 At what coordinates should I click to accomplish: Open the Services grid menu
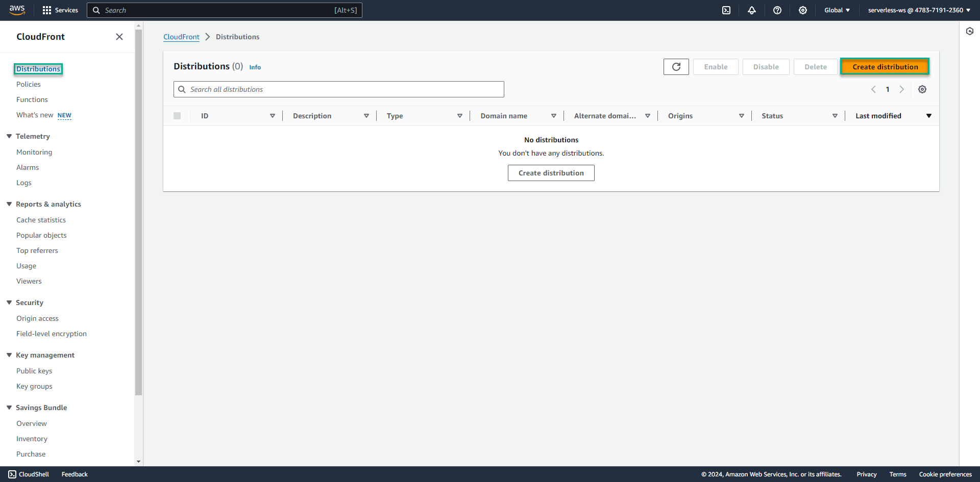click(x=60, y=10)
